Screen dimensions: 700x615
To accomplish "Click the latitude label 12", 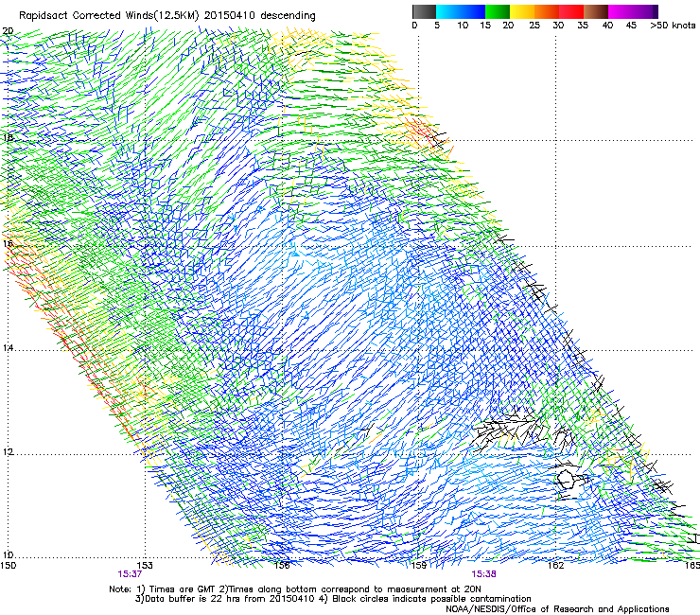I will pyautogui.click(x=8, y=452).
